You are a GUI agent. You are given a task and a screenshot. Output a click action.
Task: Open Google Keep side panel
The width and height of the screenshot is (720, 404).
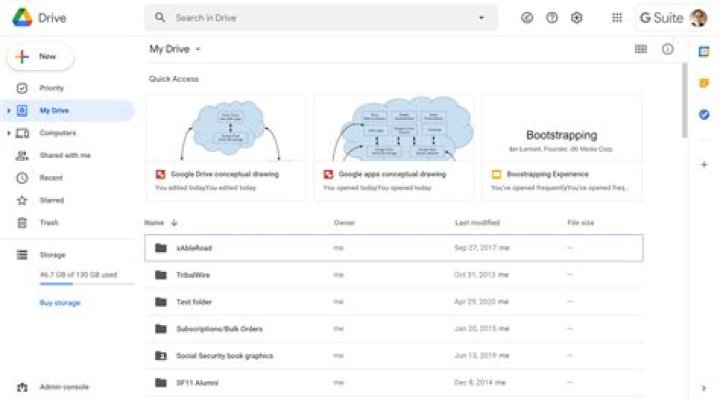[704, 83]
